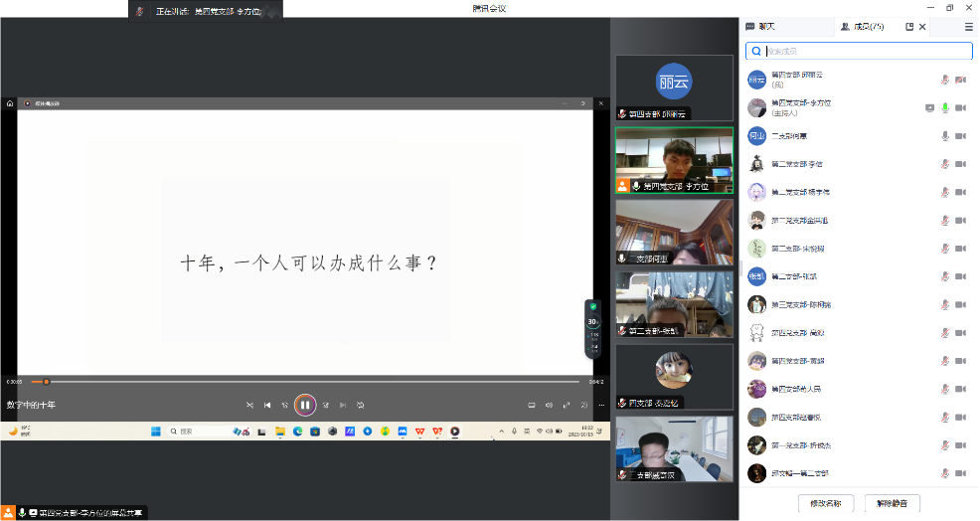Click the volume icon in the media player
This screenshot has height=521, width=980.
[x=549, y=405]
